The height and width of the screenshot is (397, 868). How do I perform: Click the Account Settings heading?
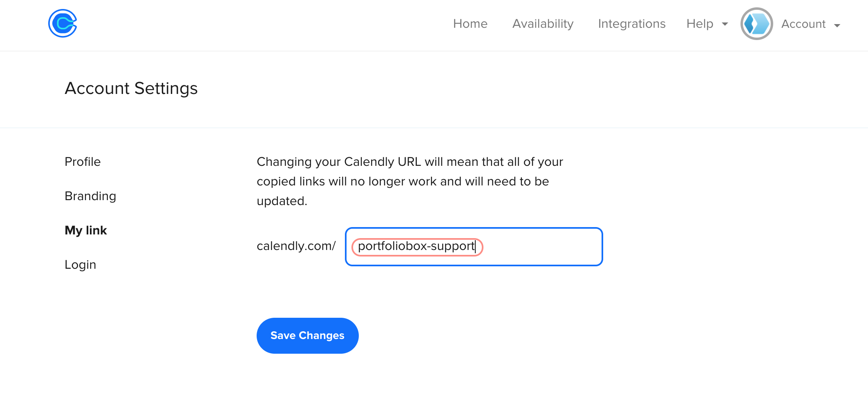[131, 88]
